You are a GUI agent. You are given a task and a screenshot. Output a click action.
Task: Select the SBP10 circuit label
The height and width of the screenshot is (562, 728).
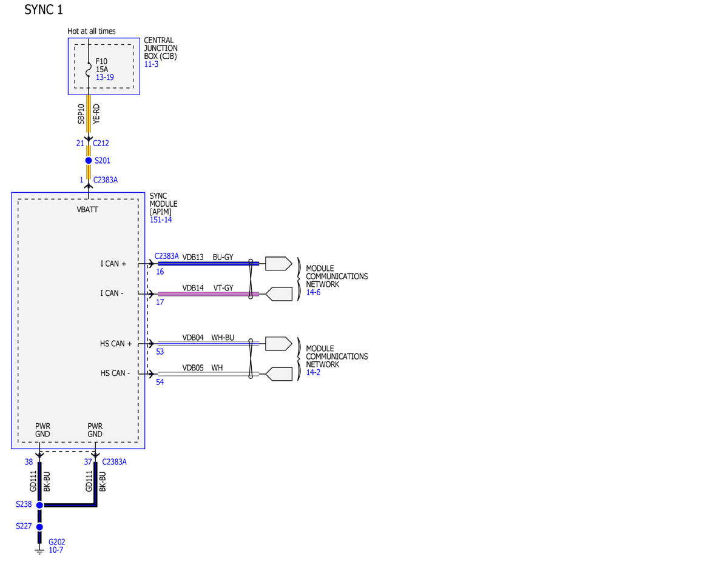[x=81, y=114]
